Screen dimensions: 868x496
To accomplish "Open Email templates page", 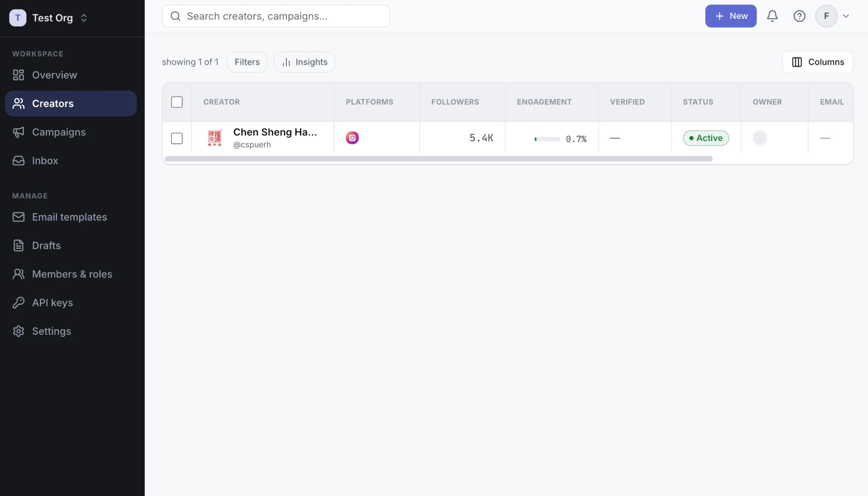I will click(x=71, y=217).
